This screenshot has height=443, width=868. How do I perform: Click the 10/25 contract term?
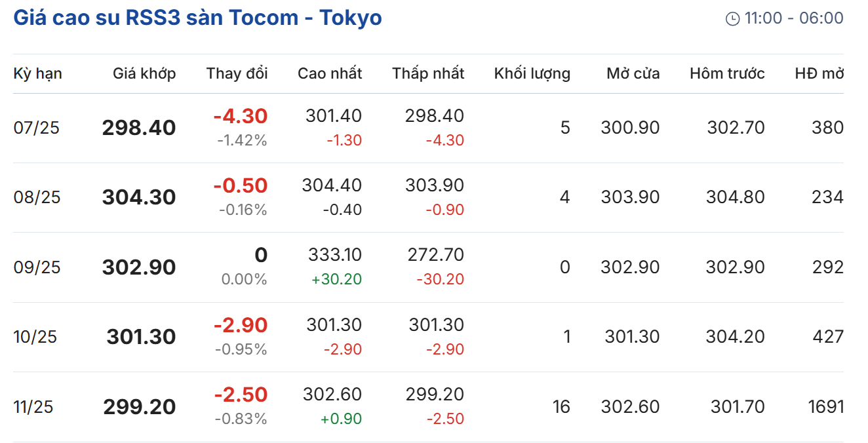tap(35, 337)
